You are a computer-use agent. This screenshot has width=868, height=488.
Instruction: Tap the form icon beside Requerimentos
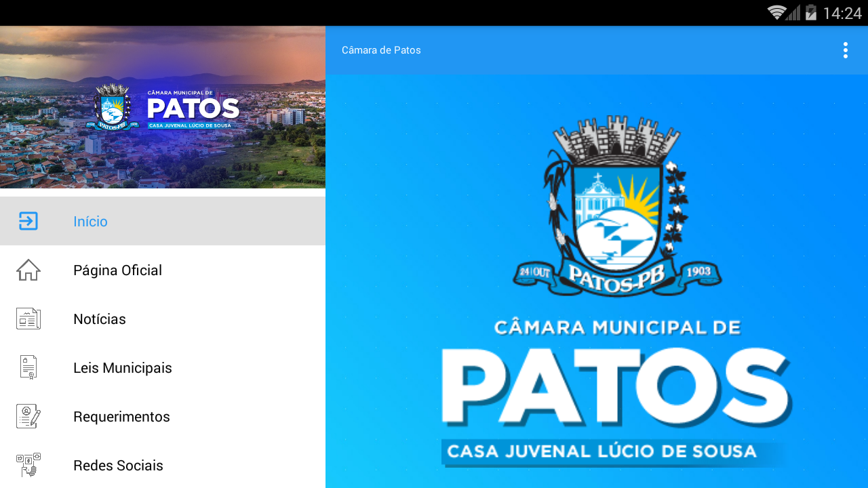point(28,416)
